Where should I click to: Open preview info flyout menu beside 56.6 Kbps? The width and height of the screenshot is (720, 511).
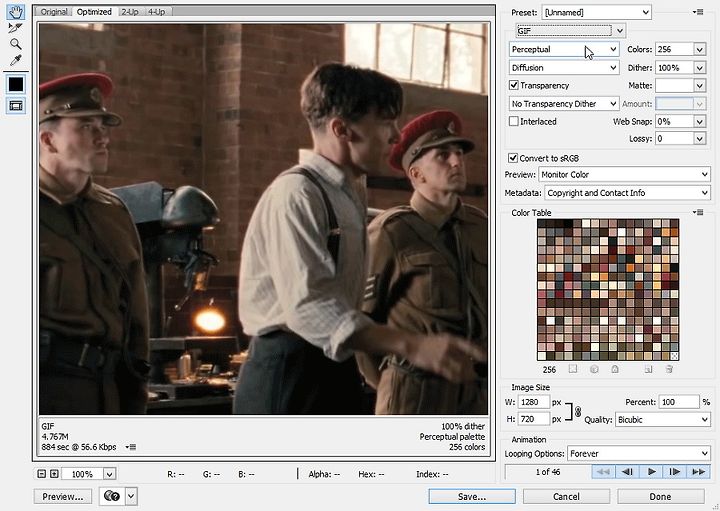click(x=131, y=447)
